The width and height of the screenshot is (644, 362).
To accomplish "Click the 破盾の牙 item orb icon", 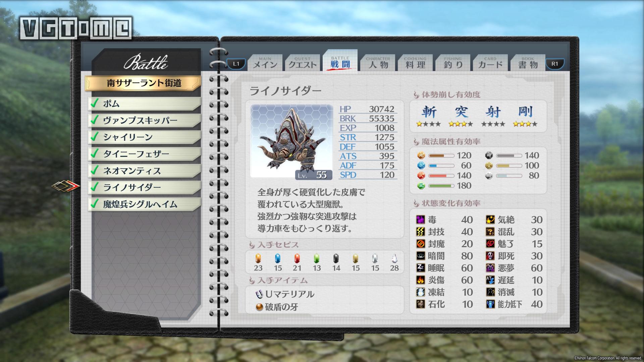I will (259, 307).
